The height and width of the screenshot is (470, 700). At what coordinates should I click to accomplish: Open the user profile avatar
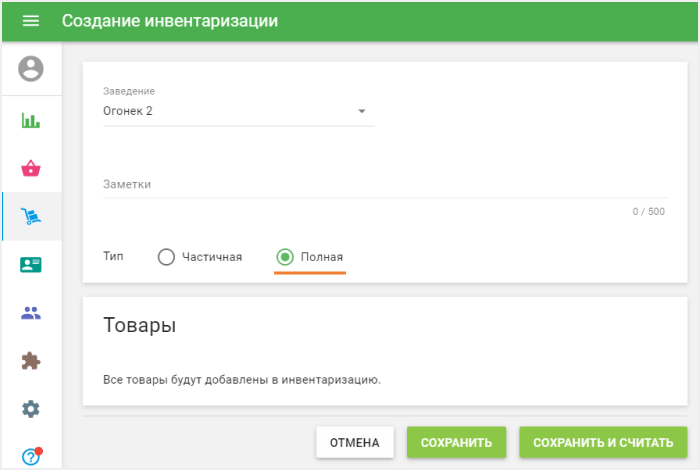[x=31, y=69]
